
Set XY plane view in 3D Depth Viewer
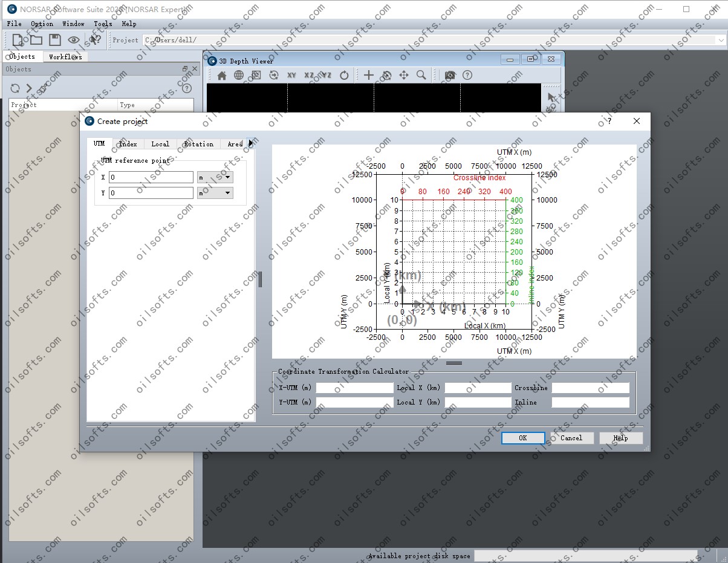click(291, 75)
